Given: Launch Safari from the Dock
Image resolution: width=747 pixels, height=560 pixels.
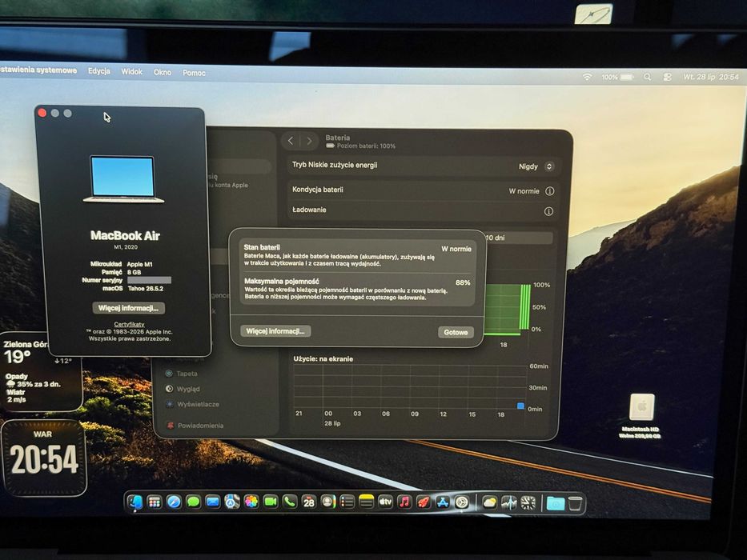Looking at the screenshot, I should click(174, 502).
